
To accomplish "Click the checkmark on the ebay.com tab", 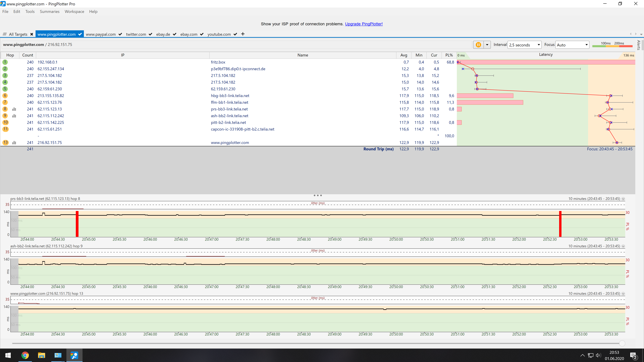I will [x=202, y=34].
